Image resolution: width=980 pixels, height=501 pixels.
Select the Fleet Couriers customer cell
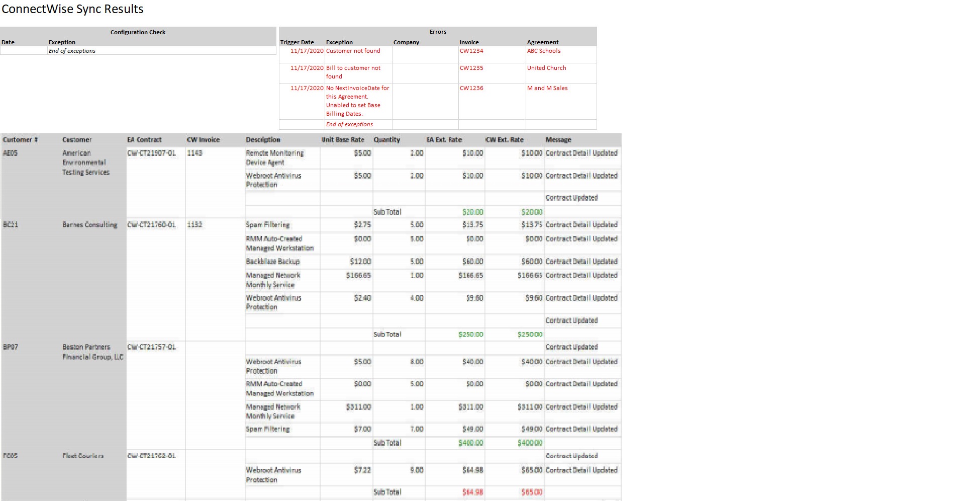(83, 456)
